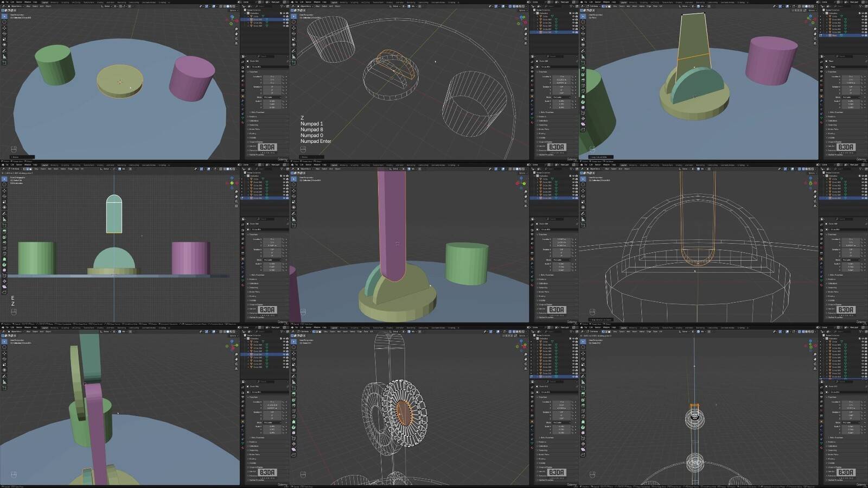This screenshot has height=488, width=868.
Task: Disable rendering for Circle row, flat yellow disc view
Action: tap(288, 16)
